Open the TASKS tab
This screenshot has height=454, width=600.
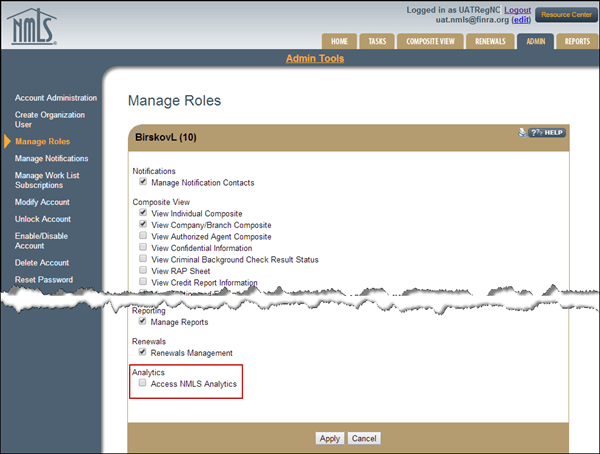[377, 41]
